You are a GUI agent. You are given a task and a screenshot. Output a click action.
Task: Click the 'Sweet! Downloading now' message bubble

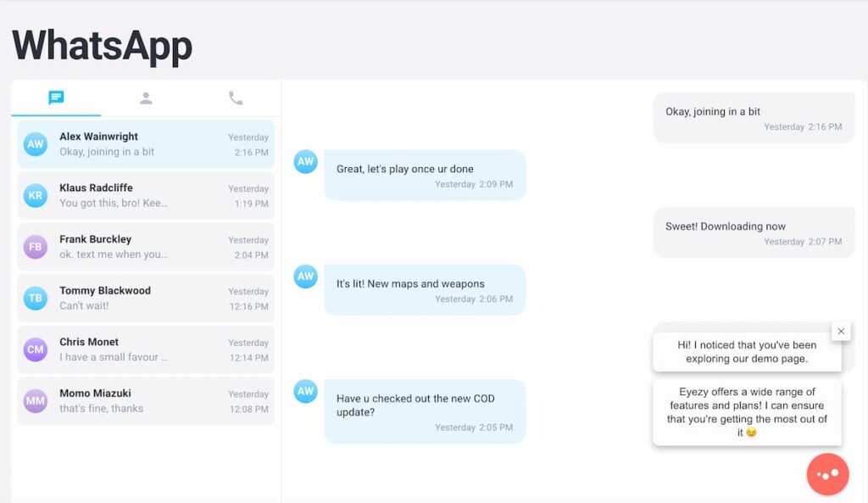754,232
